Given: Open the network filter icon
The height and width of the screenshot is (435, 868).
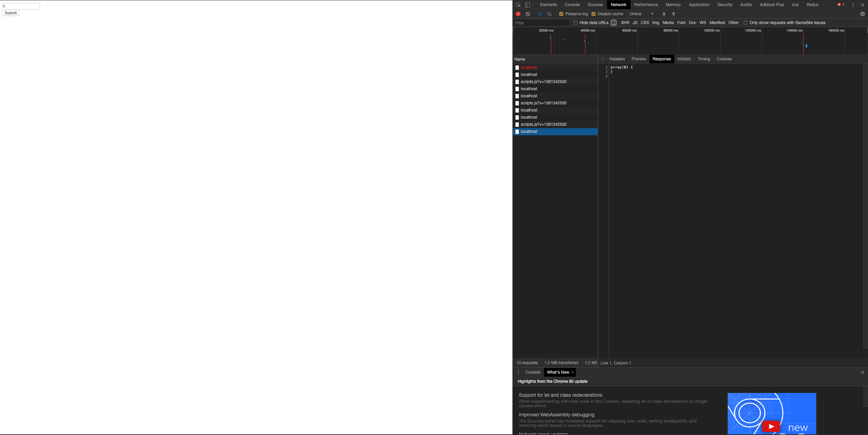Looking at the screenshot, I should 540,14.
